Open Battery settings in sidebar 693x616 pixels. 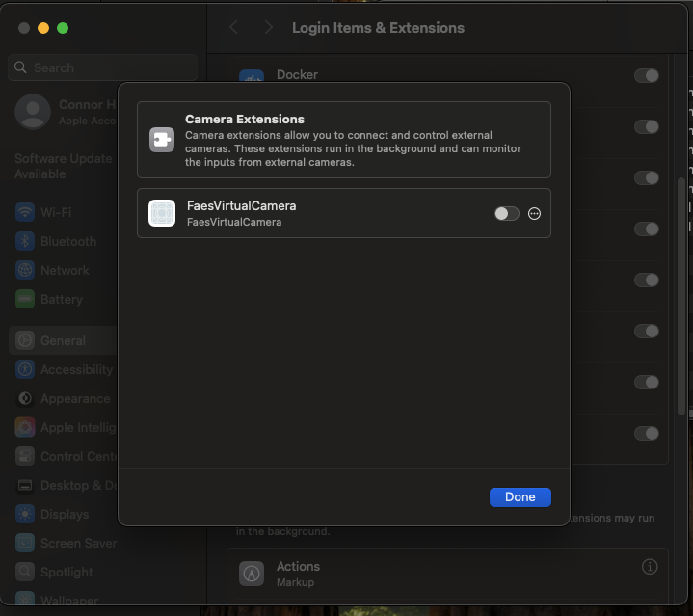pyautogui.click(x=62, y=299)
